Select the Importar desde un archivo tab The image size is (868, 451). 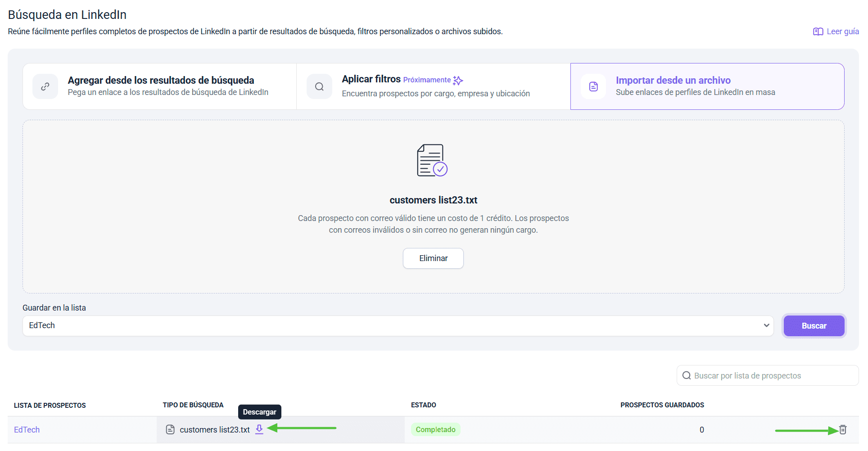click(x=707, y=86)
